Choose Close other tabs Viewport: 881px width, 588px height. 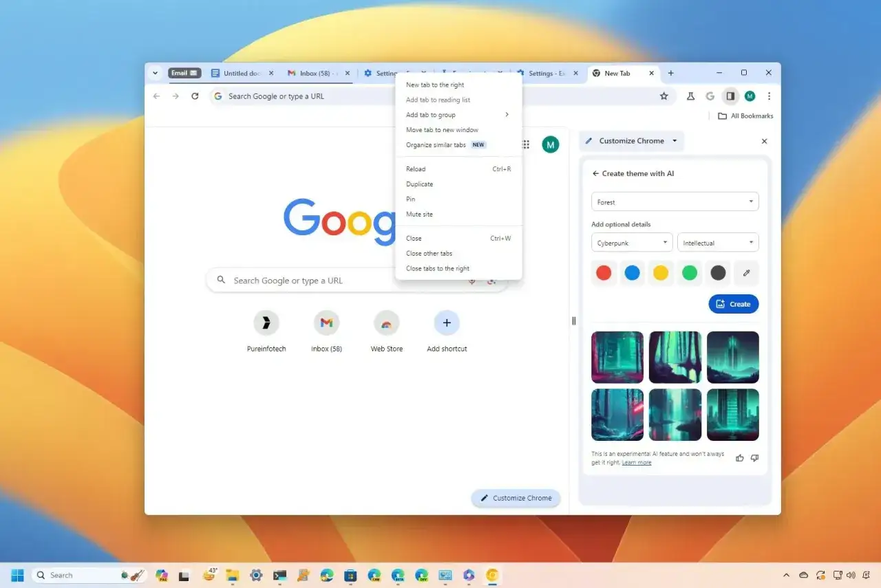click(x=458, y=253)
